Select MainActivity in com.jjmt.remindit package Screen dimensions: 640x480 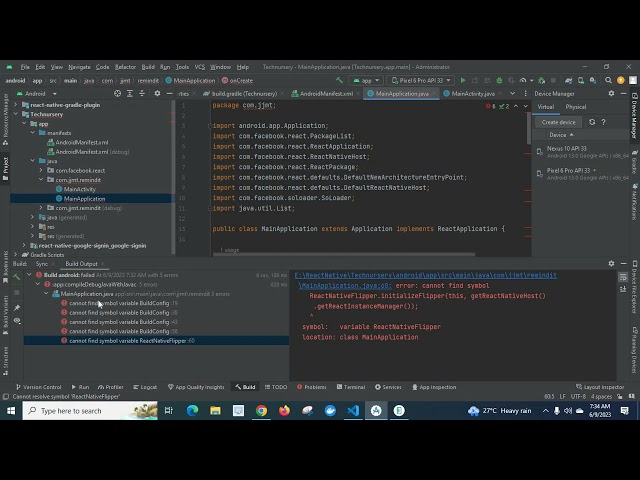[80, 189]
